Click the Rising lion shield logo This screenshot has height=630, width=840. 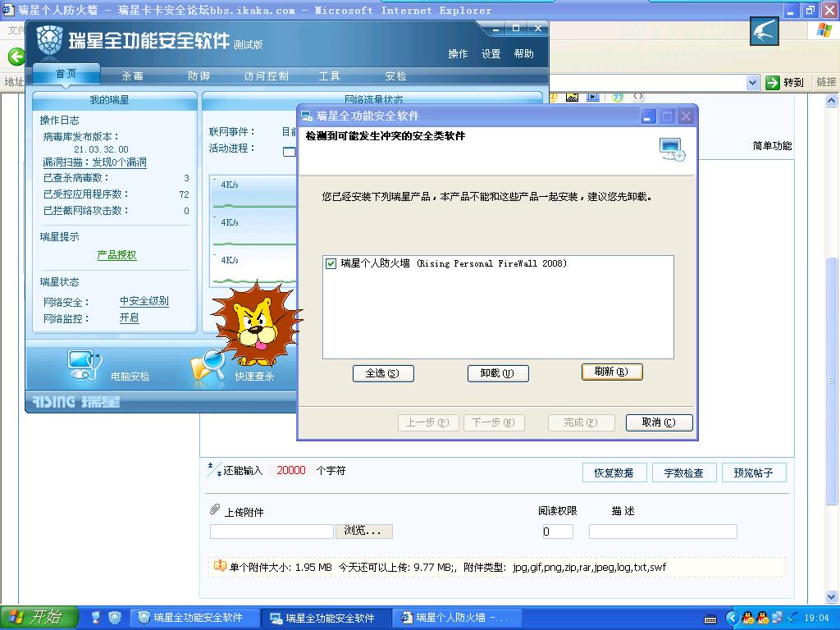click(49, 41)
